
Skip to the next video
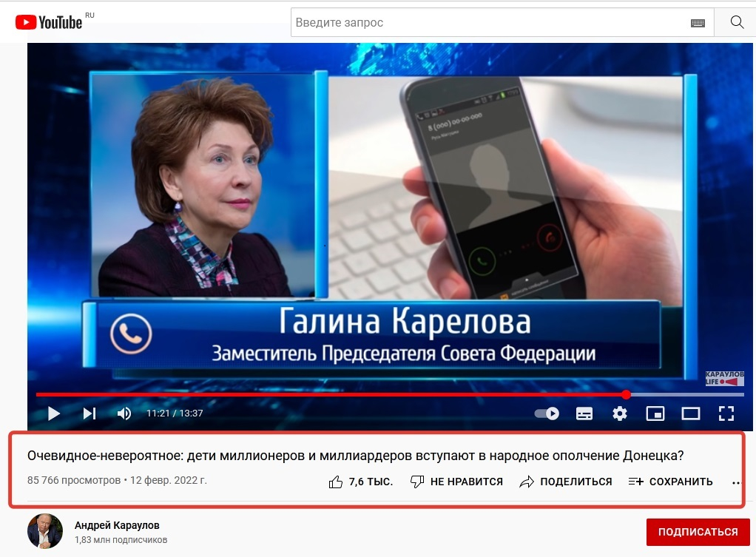tap(90, 413)
